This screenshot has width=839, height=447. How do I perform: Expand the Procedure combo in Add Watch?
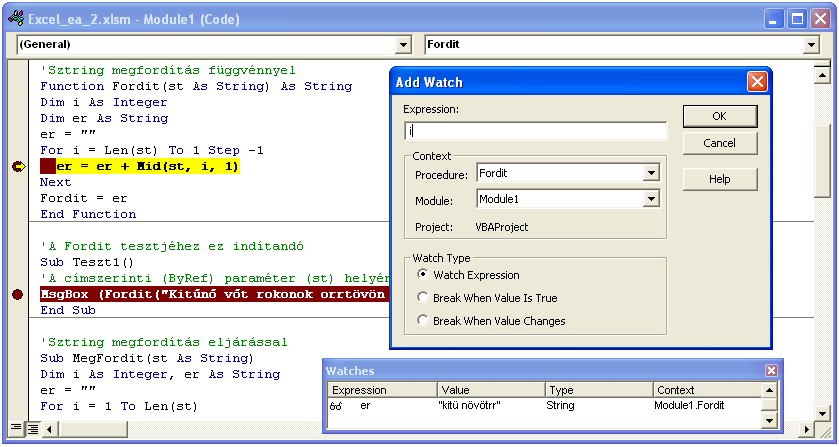(651, 173)
